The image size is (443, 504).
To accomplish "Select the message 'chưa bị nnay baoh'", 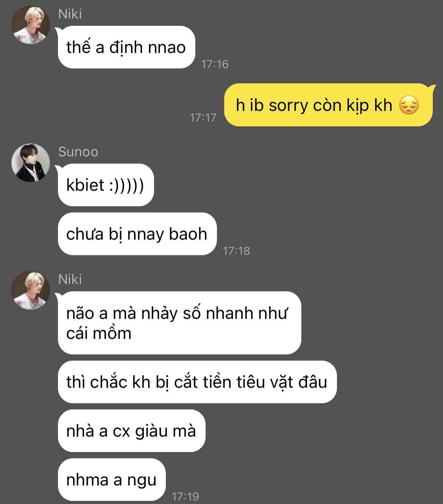I will (x=137, y=234).
